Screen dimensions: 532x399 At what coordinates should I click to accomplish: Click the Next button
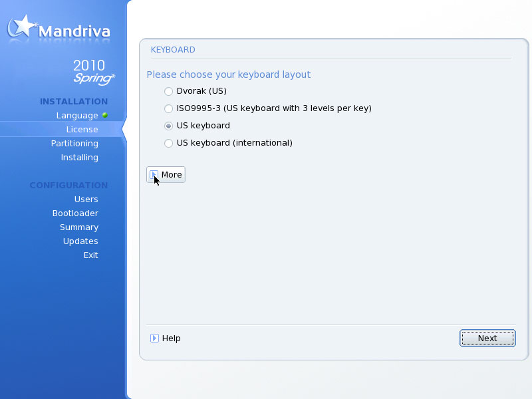(x=487, y=338)
